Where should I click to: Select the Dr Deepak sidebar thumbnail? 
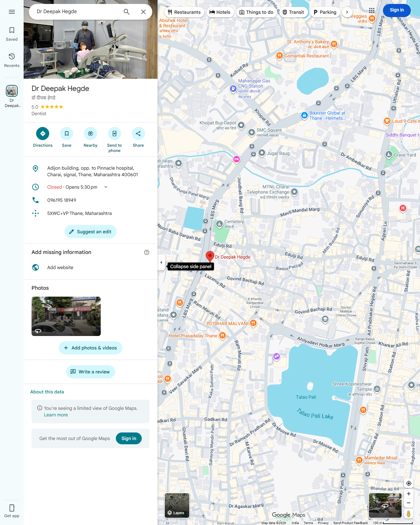tap(12, 96)
